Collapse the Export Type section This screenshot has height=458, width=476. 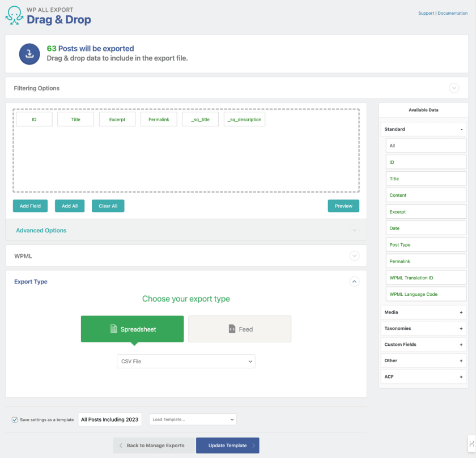tap(355, 281)
